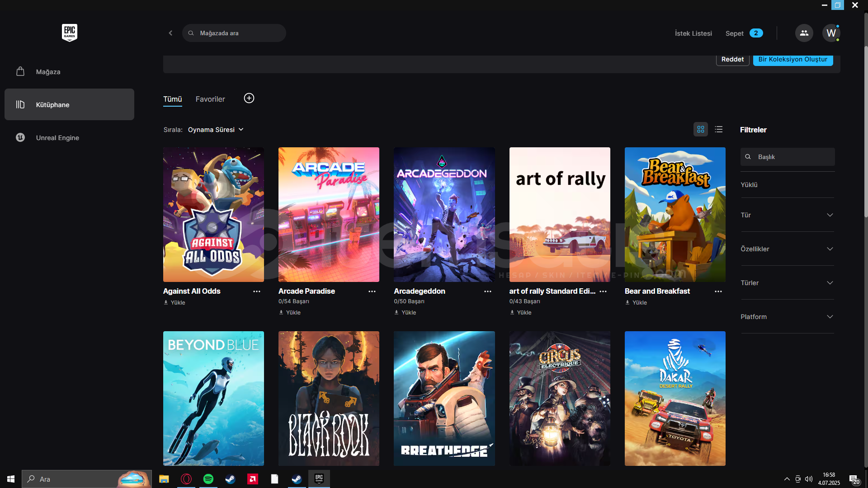Screen dimensions: 868x488
Task: Click the Epic Games logo
Action: pyautogui.click(x=70, y=33)
